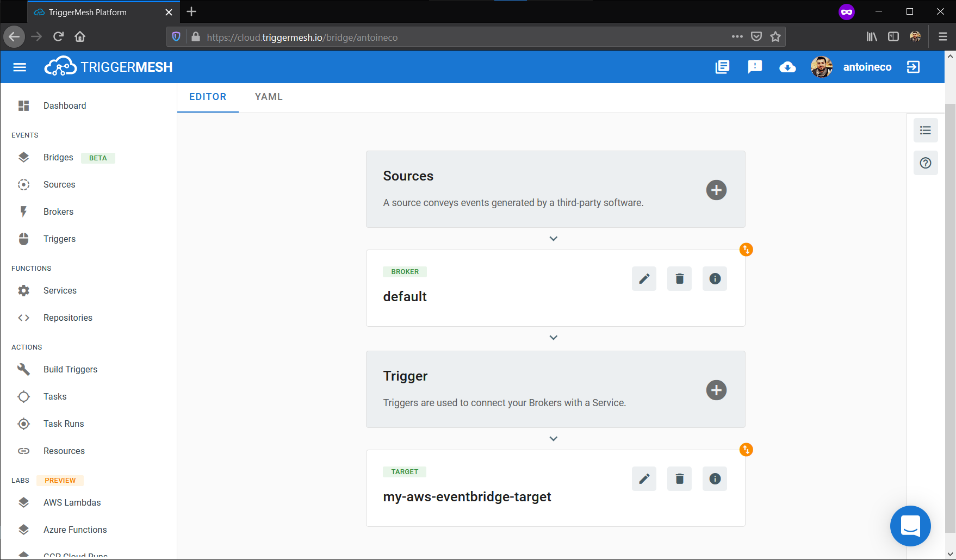Click tracking protection shield icon

click(176, 36)
